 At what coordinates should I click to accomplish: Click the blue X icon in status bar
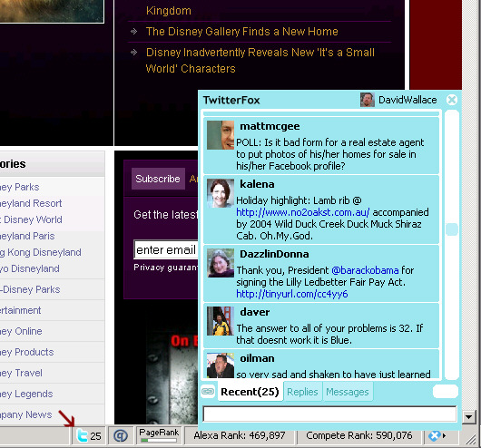click(x=435, y=435)
